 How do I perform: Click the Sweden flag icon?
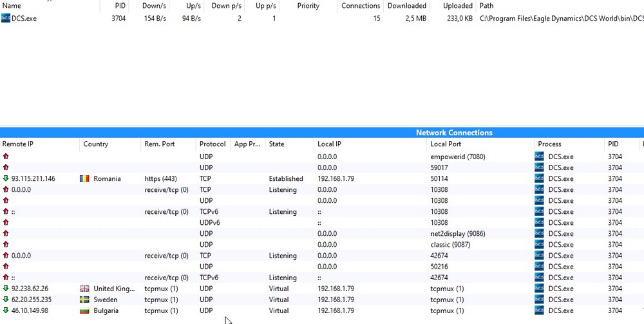point(84,300)
